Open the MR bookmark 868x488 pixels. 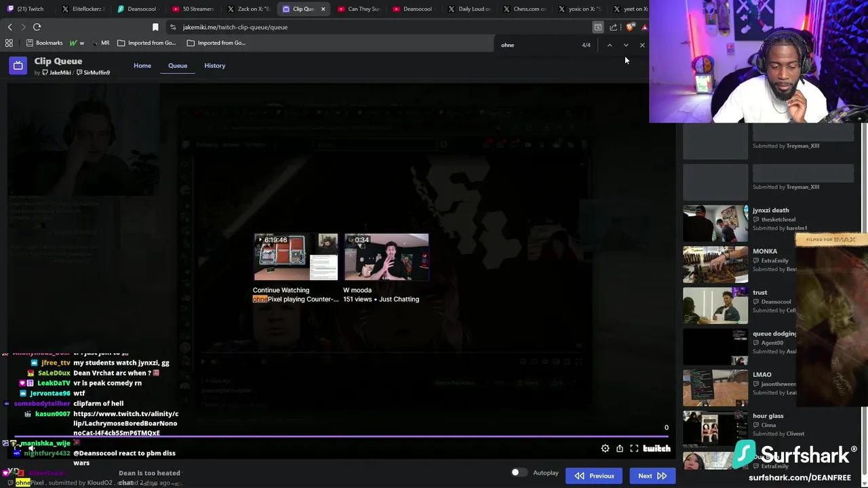[x=100, y=43]
